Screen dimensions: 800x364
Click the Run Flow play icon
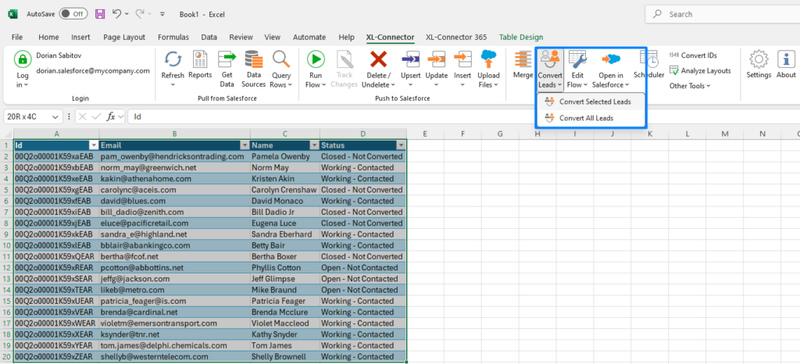coord(316,59)
